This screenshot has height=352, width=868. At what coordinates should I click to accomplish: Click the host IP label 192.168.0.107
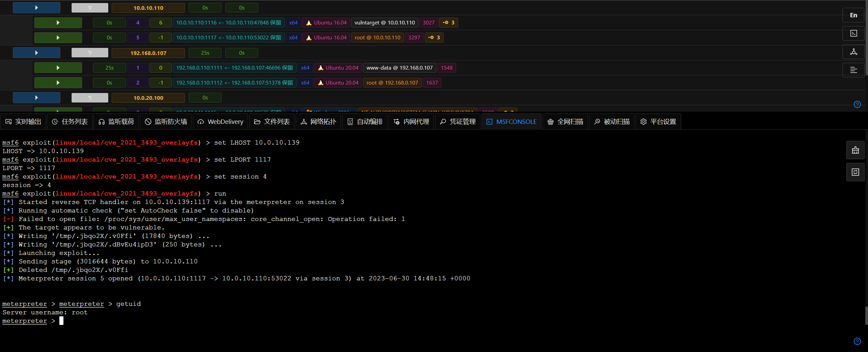148,53
